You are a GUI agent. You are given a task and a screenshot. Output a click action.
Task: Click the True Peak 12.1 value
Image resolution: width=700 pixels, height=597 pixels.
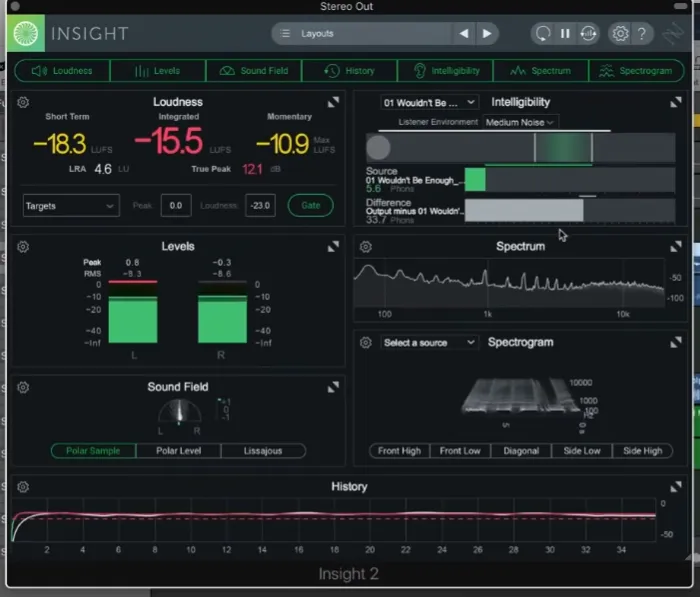252,169
